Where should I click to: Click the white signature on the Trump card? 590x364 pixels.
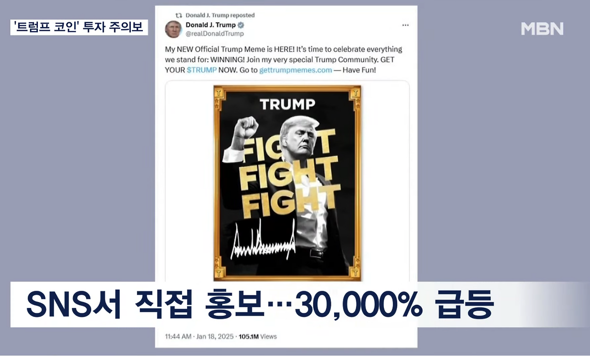[x=263, y=242]
